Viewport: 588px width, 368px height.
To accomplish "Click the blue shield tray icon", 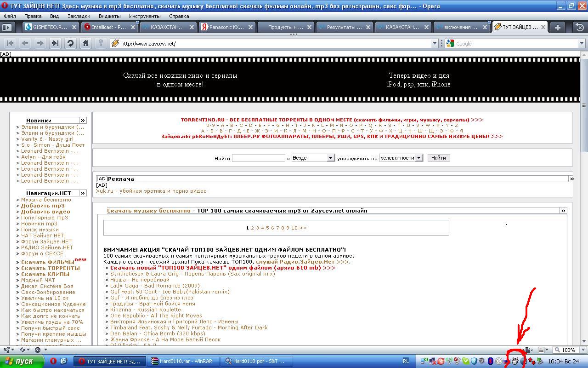I will (x=474, y=361).
